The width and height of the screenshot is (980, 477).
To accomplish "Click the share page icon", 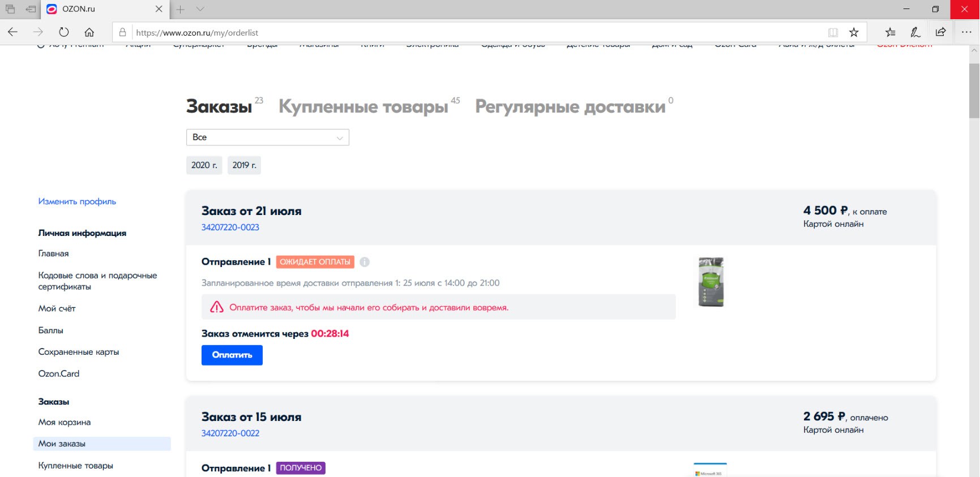I will pos(940,32).
